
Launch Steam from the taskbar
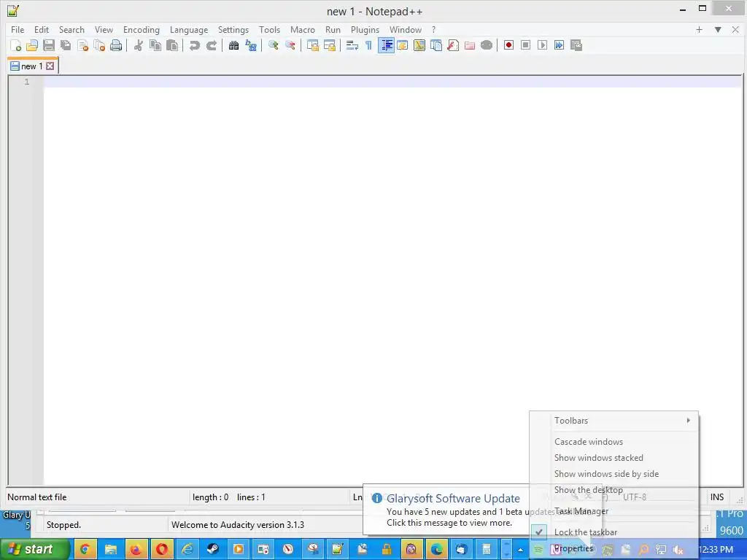point(212,550)
